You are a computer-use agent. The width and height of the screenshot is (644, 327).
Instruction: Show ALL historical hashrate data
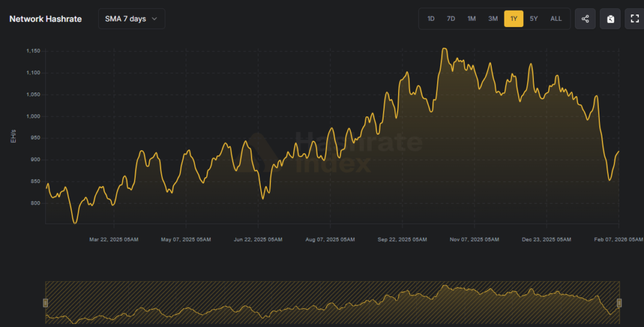556,19
